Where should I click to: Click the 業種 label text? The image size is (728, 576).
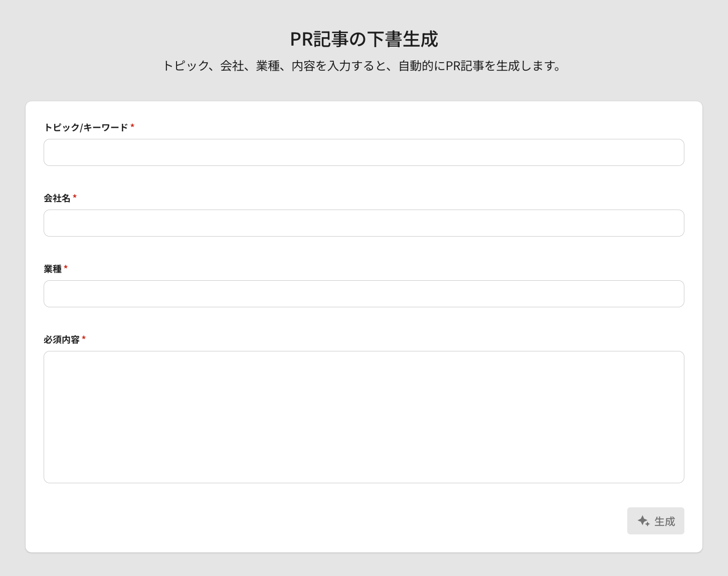52,269
